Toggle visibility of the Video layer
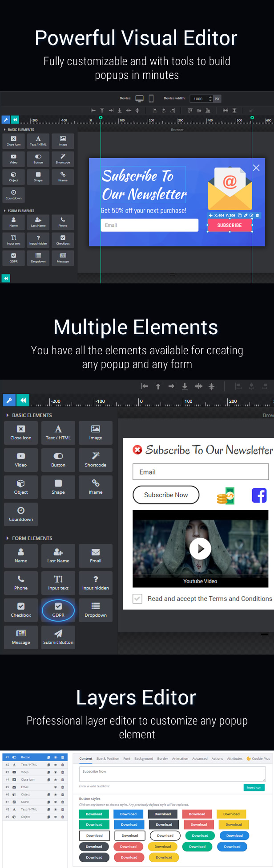The width and height of the screenshot is (274, 868). coord(56,772)
